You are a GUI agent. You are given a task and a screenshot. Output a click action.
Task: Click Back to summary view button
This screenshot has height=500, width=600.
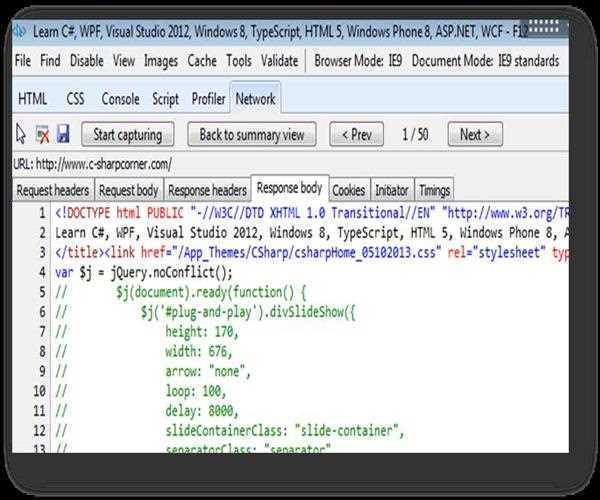(x=252, y=134)
